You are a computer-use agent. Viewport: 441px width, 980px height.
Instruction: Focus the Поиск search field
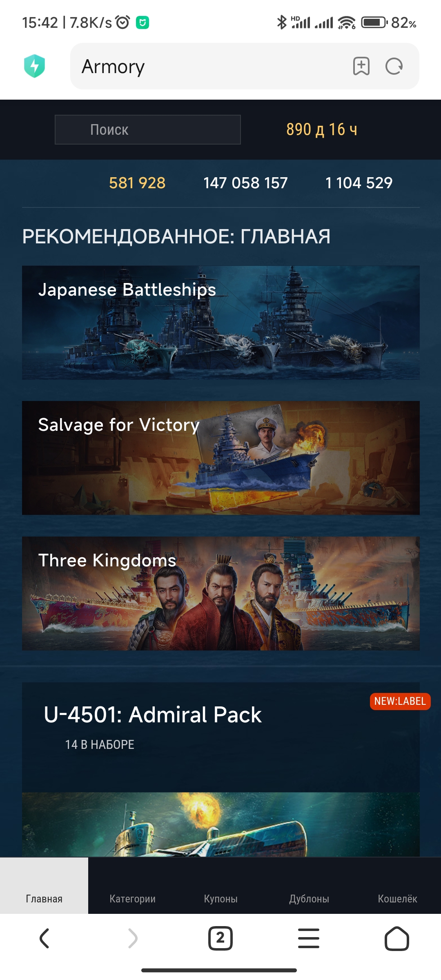[148, 129]
